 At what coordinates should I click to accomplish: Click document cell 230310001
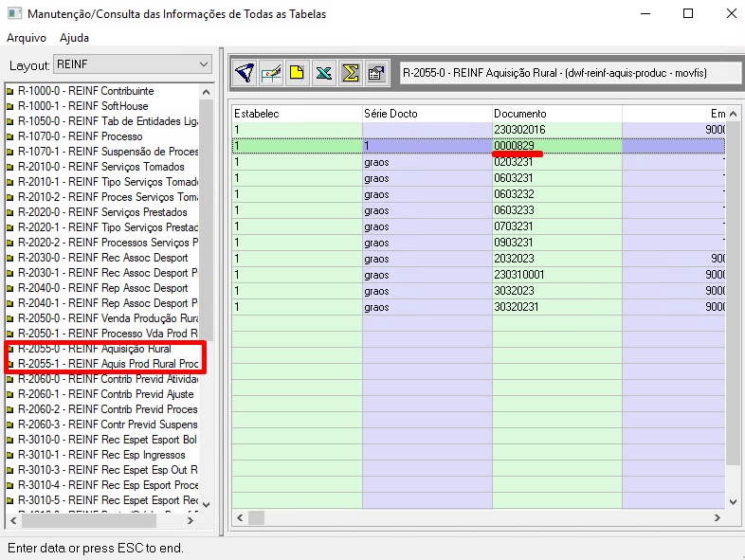tap(557, 275)
